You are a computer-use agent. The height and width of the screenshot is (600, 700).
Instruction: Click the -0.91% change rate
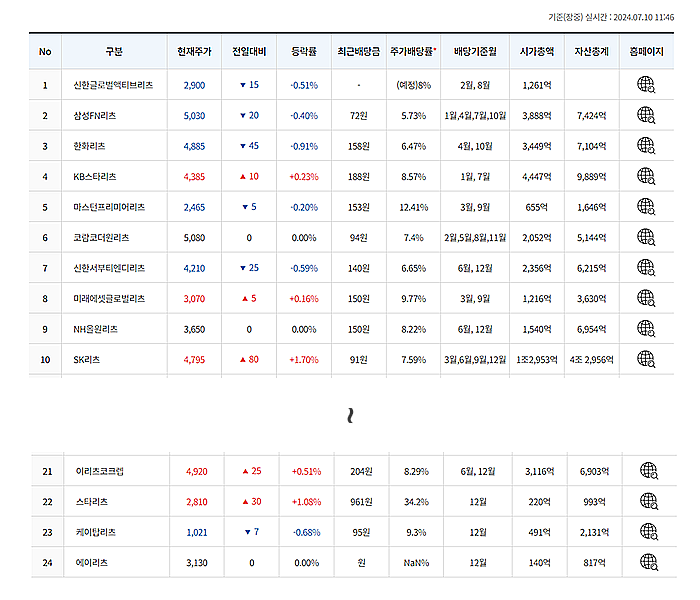pyautogui.click(x=304, y=146)
